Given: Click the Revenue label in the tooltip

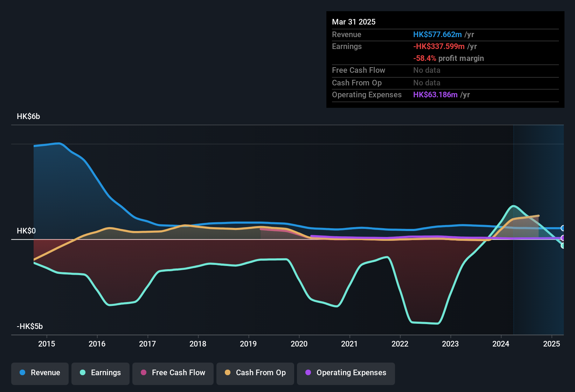Looking at the screenshot, I should (x=347, y=34).
